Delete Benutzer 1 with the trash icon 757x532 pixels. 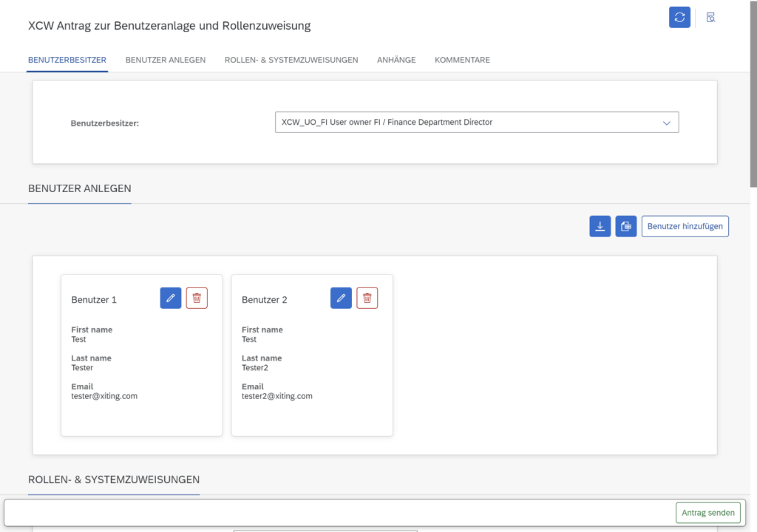point(197,298)
